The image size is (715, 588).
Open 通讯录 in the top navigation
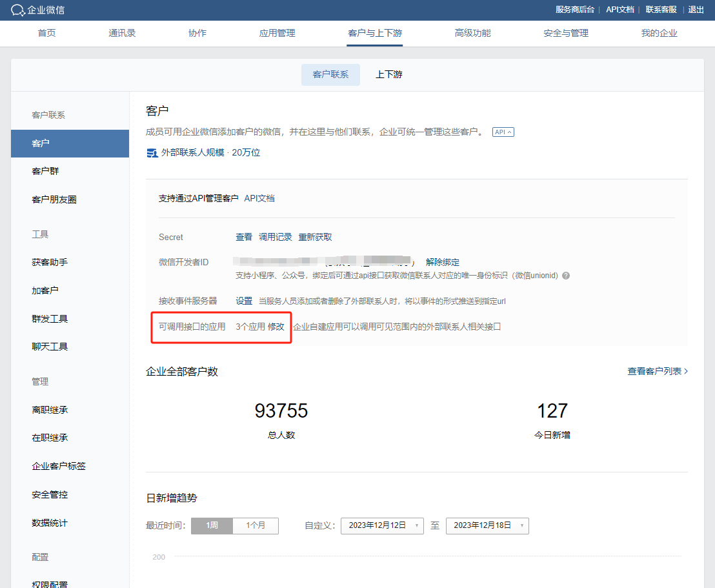point(122,33)
